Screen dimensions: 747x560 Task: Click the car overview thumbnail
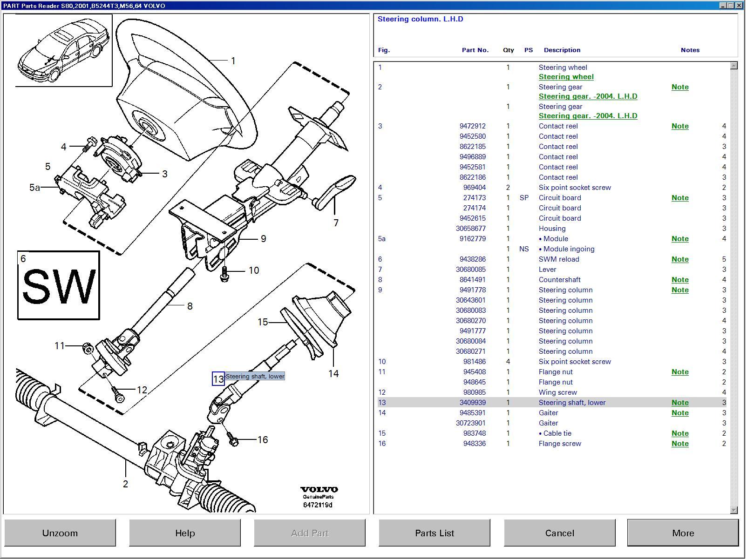[x=64, y=50]
